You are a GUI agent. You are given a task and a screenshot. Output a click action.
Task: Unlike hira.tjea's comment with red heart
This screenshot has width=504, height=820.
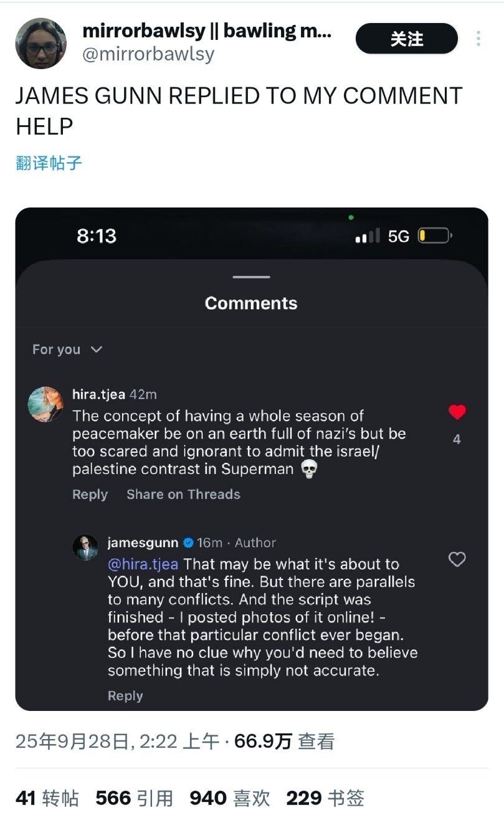(x=457, y=412)
